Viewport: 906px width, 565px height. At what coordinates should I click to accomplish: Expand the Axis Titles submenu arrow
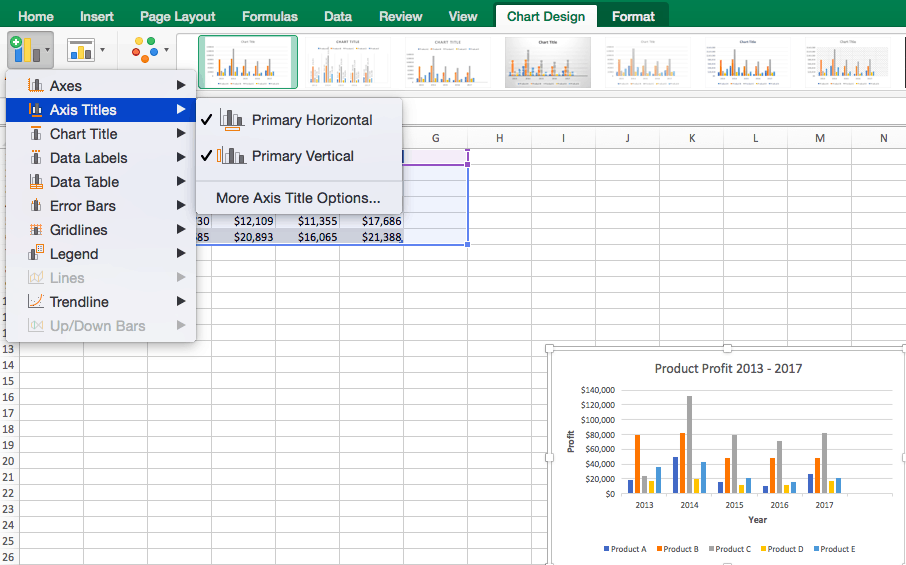[181, 109]
